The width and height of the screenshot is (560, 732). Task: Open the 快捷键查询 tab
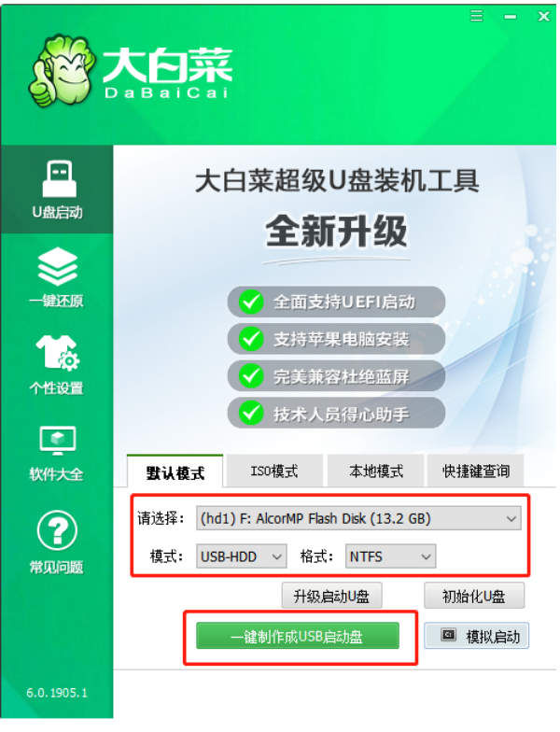point(476,471)
